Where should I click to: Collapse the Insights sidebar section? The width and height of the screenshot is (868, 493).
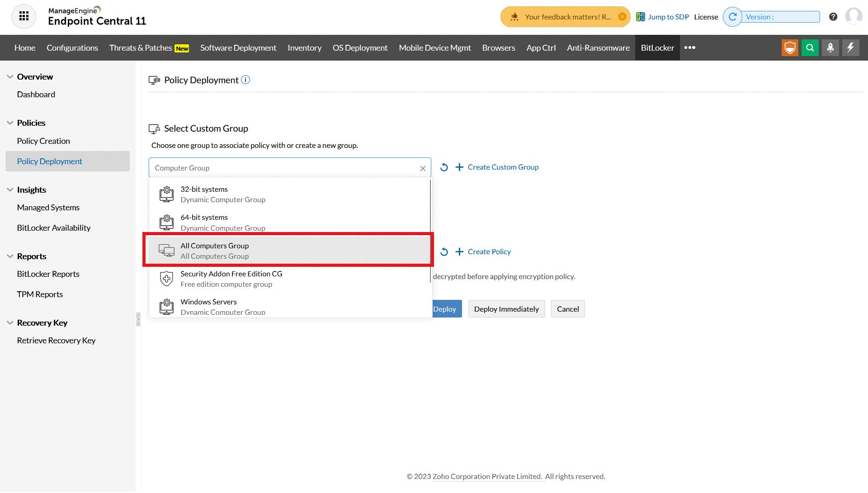pos(10,190)
